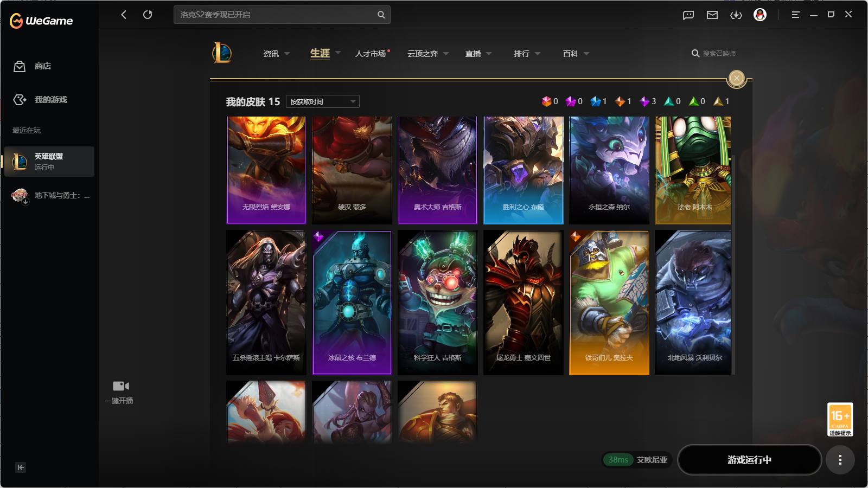The width and height of the screenshot is (868, 488).
Task: Open 我的游戏 my games
Action: coord(40,100)
